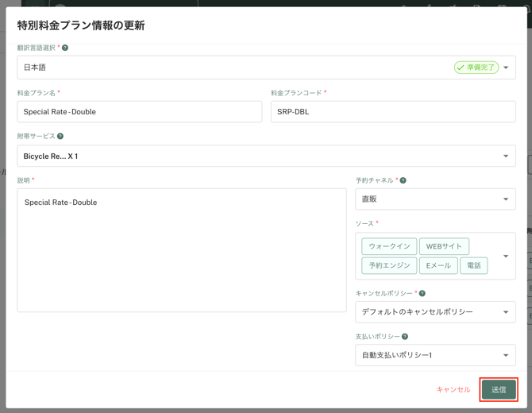Click help icon beside 附帯サービス label

click(60, 137)
